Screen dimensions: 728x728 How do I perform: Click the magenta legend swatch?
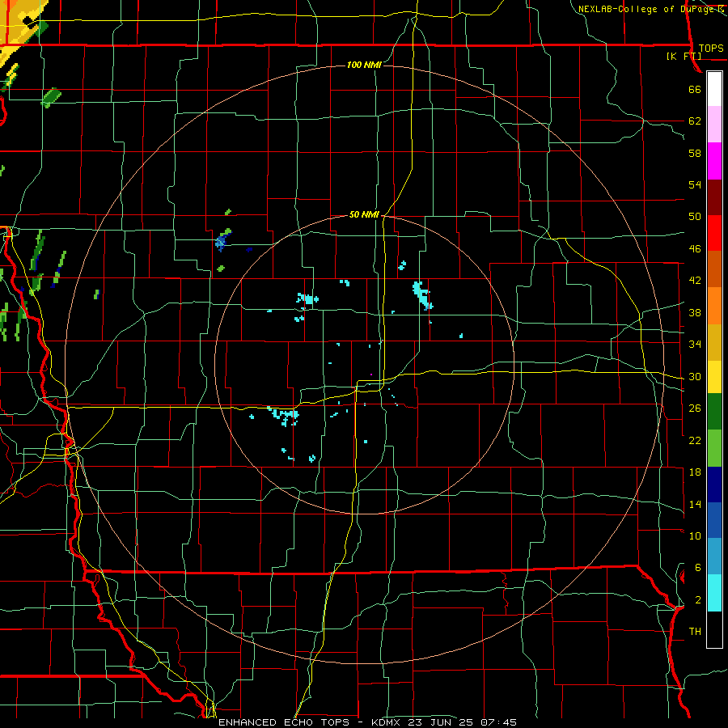pos(714,161)
